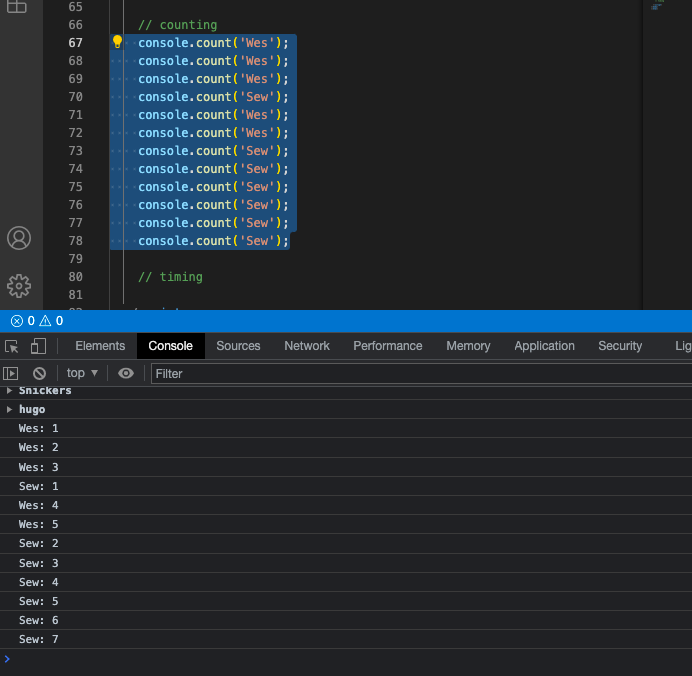
Task: Toggle the device toolbar emulation
Action: (x=38, y=346)
